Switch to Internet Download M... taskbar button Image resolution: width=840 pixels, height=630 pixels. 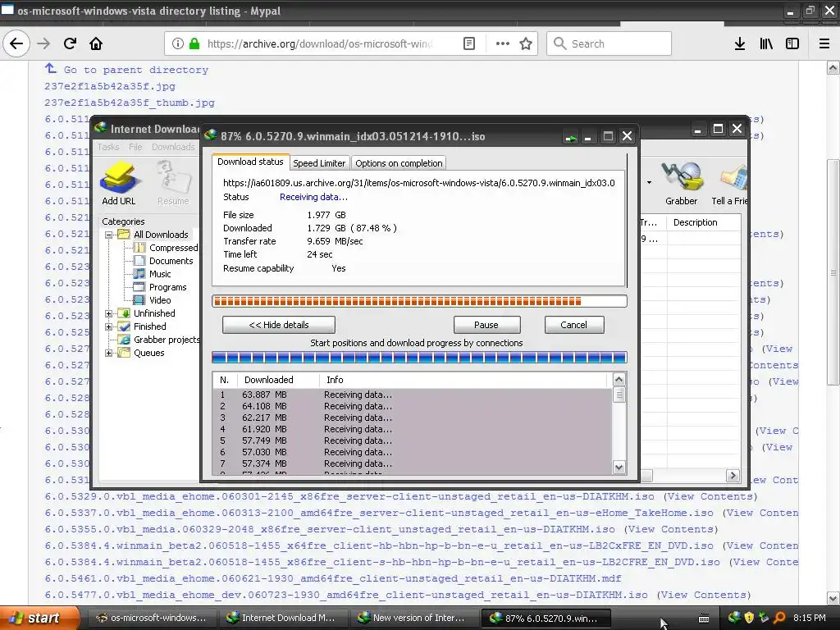tap(284, 618)
